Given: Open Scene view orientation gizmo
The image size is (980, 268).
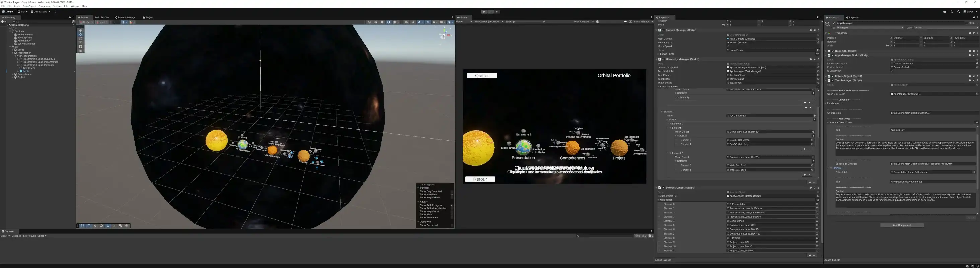Looking at the screenshot, I should click(x=445, y=34).
